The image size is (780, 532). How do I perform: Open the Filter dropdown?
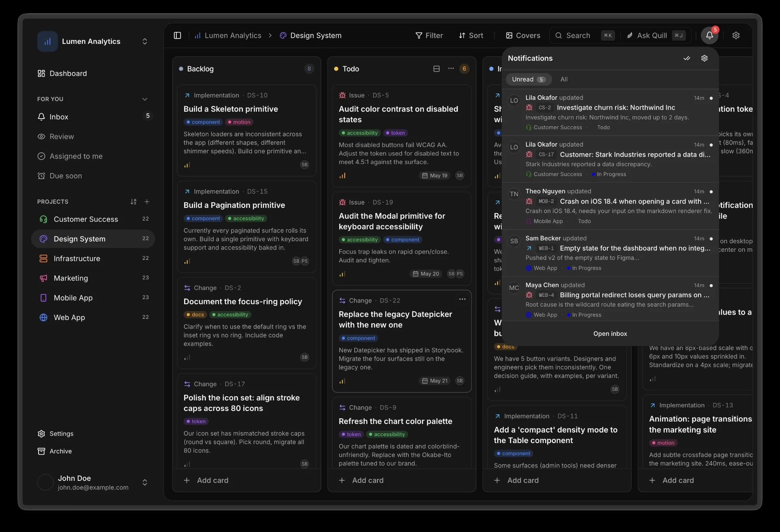click(429, 35)
